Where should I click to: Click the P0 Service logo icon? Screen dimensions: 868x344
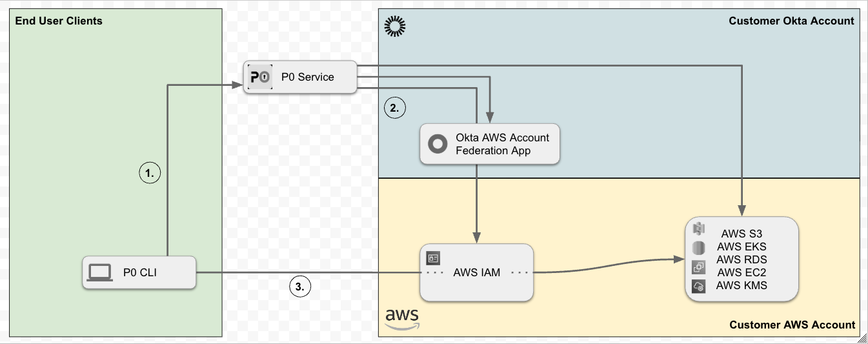[259, 77]
